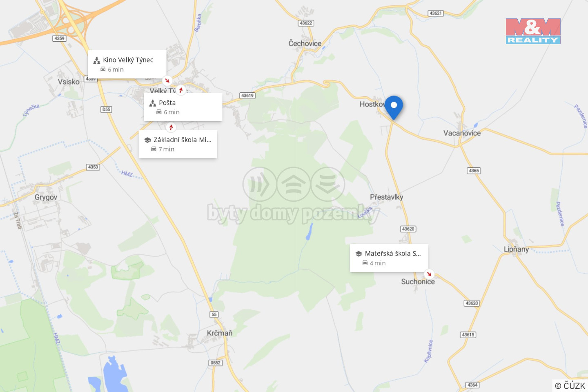The image size is (588, 392).
Task: Click the M&M Reality logo
Action: pos(533,31)
